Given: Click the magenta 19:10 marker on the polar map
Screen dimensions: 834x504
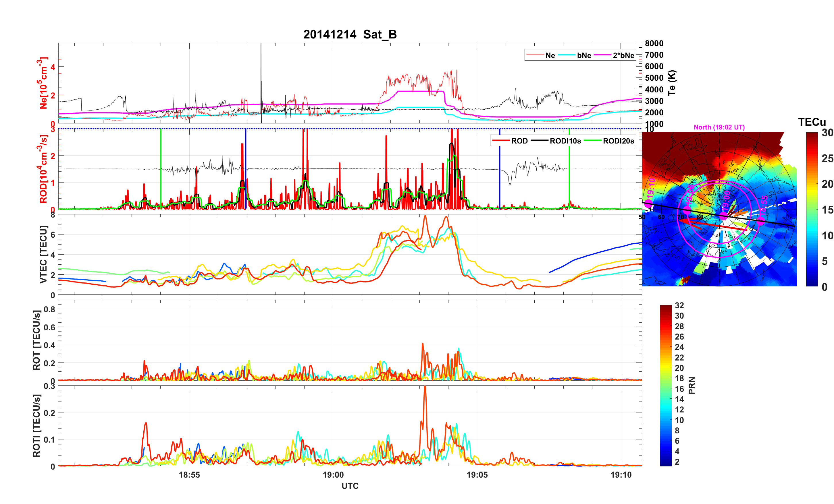Looking at the screenshot, I should click(x=648, y=203).
